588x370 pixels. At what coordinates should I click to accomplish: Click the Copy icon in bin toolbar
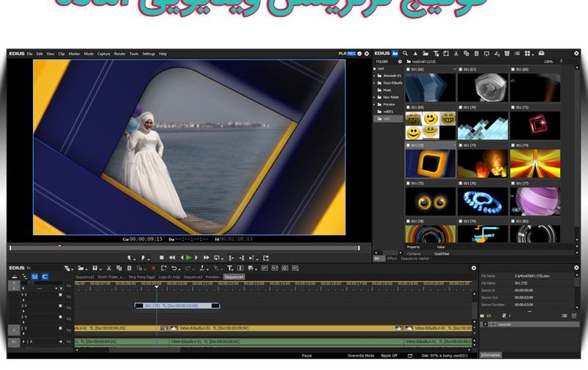(x=466, y=54)
